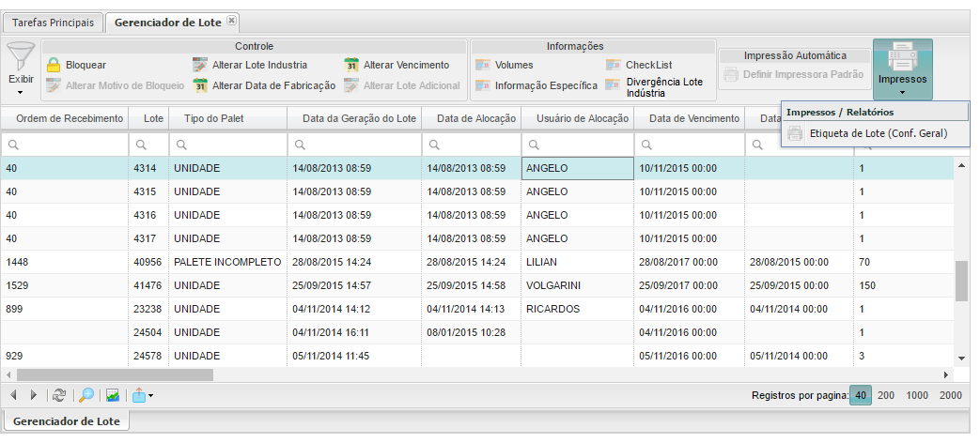Click the Bloquear padlock icon
This screenshot has height=443, width=980.
54,65
